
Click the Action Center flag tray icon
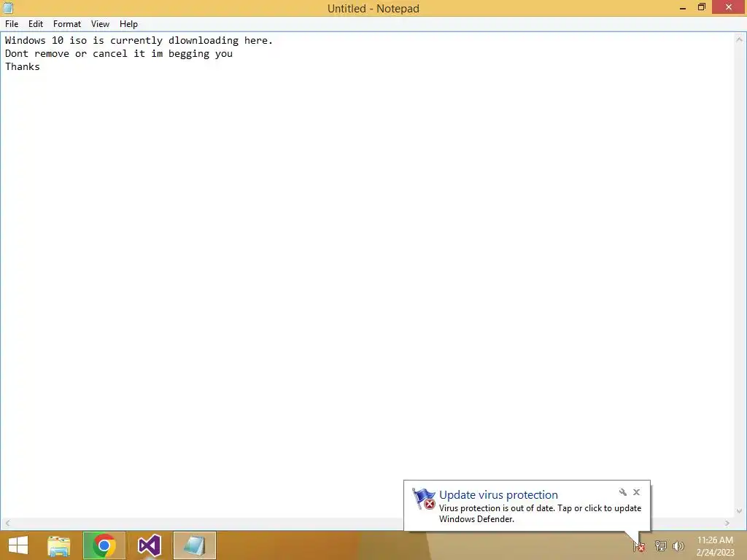coord(639,547)
